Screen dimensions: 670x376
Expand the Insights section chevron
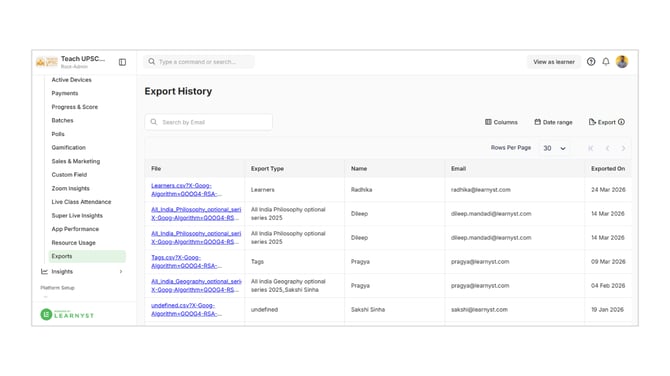click(121, 272)
